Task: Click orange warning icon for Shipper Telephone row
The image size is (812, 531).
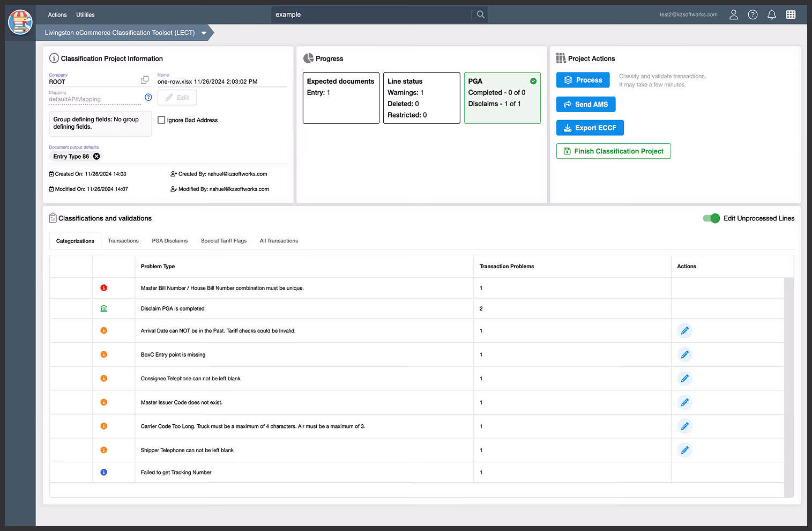Action: tap(104, 450)
